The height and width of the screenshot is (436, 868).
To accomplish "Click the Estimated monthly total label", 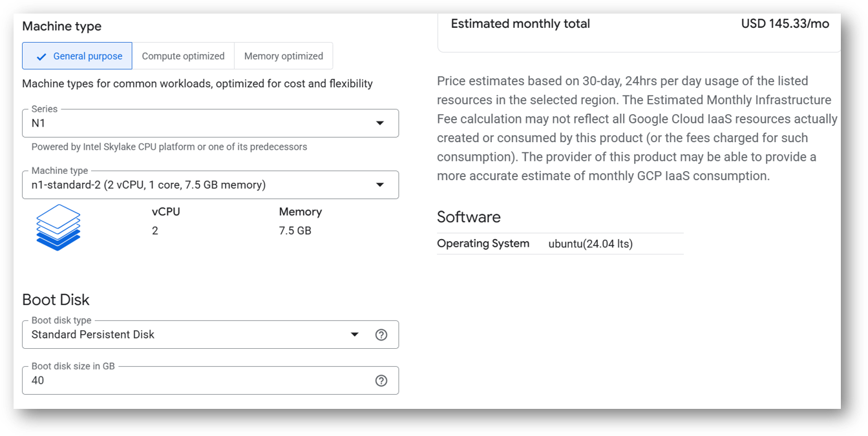I will pyautogui.click(x=520, y=24).
